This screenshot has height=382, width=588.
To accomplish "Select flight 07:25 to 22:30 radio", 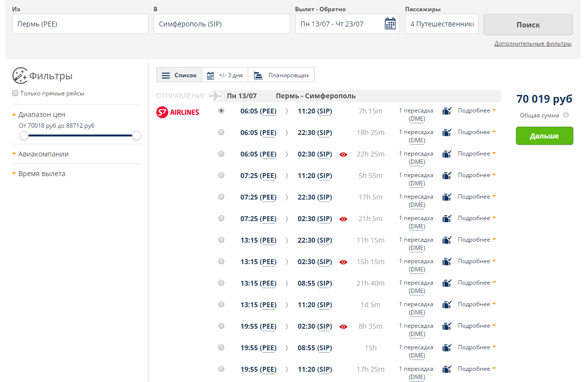I will pos(221,197).
